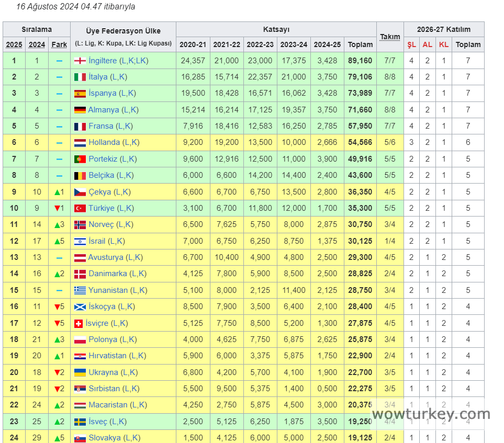The height and width of the screenshot is (443, 504).
Task: Click the Fark column header
Action: coord(59,44)
